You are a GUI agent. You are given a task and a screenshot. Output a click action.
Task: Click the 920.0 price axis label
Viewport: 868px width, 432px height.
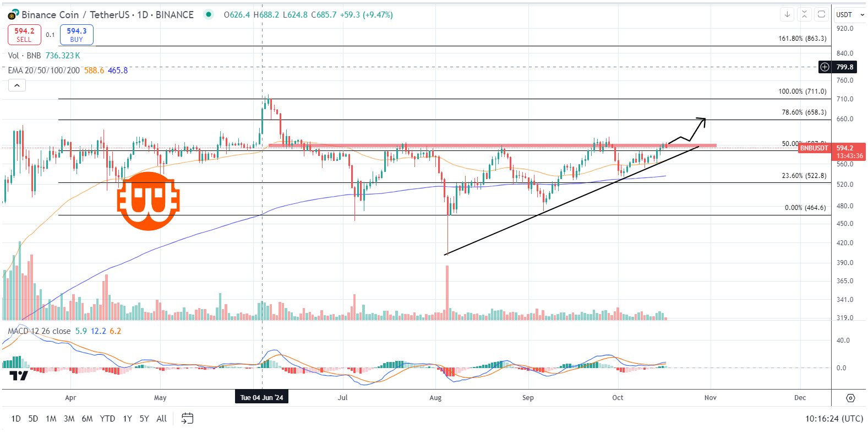(845, 29)
